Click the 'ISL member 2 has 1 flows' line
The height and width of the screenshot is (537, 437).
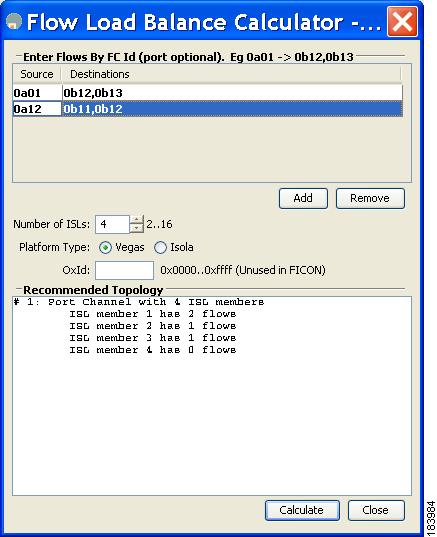click(x=153, y=326)
